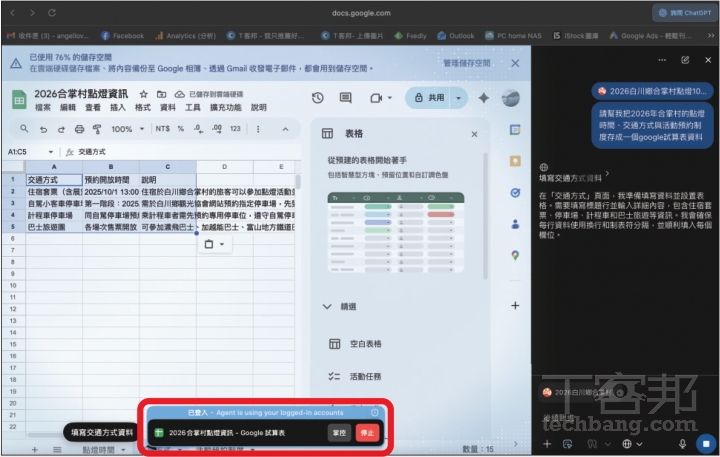
Task: Open the name box A1:C5 dropdown
Action: [51, 152]
